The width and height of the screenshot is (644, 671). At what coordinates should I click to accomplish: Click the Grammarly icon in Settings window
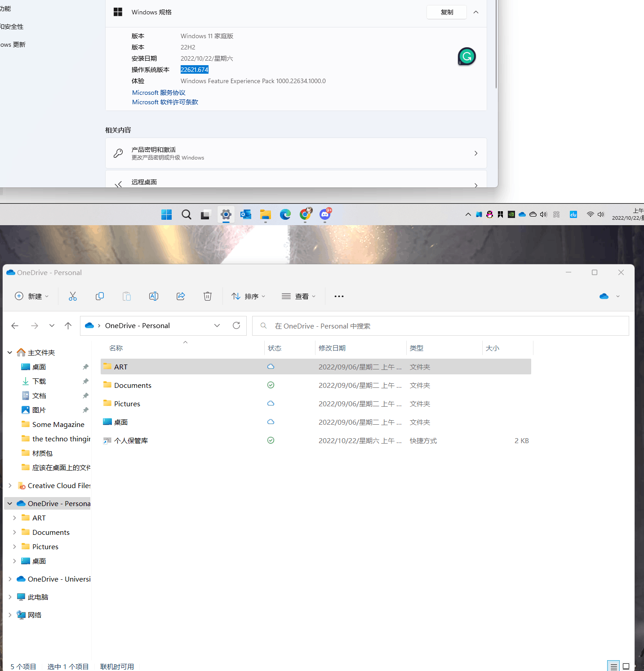467,57
